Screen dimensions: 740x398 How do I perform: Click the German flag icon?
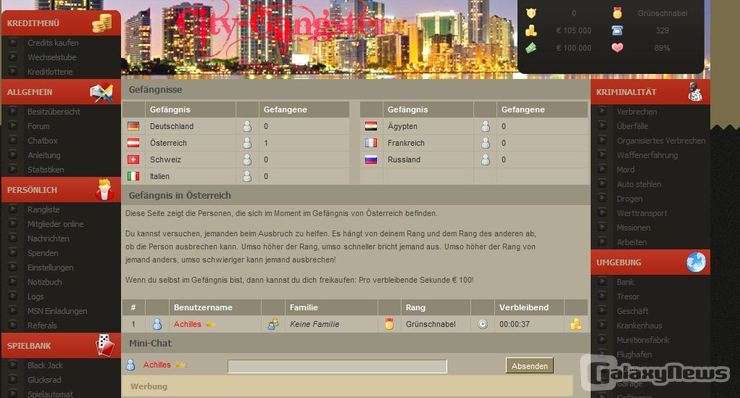pos(134,126)
